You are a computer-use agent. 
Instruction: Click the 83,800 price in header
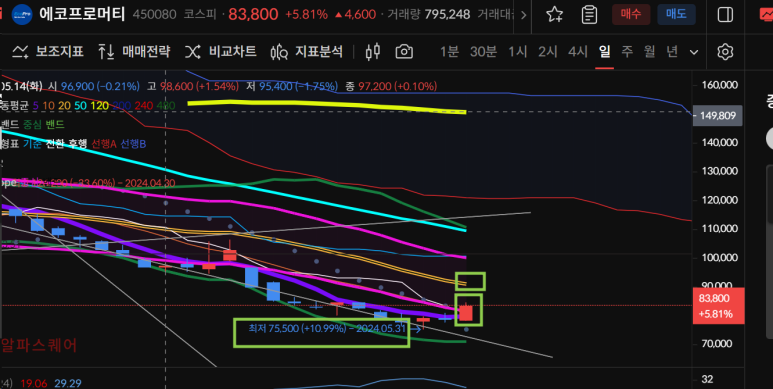pos(253,15)
